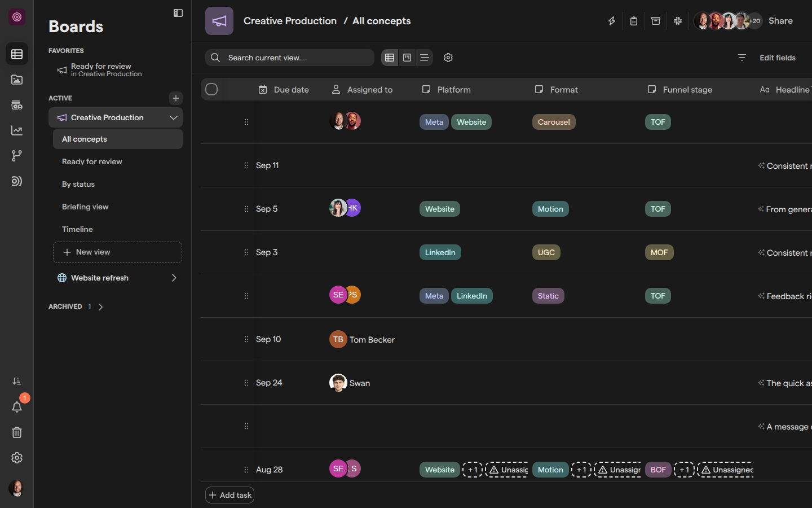Open the clipboard icon in header
Screen dimensions: 812x508
tap(634, 21)
